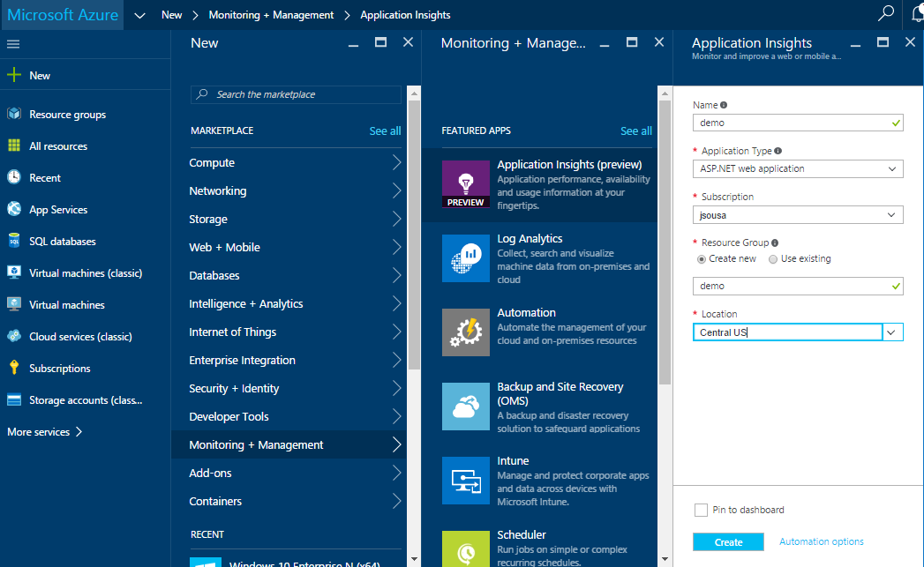Image resolution: width=924 pixels, height=567 pixels.
Task: Select the Use existing radio button
Action: (x=773, y=259)
